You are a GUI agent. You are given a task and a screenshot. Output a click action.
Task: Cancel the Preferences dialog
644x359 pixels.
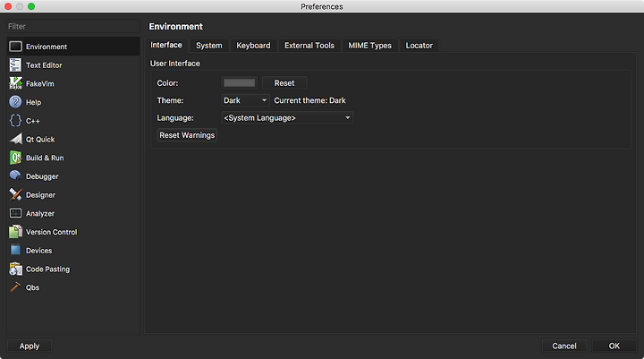click(563, 346)
